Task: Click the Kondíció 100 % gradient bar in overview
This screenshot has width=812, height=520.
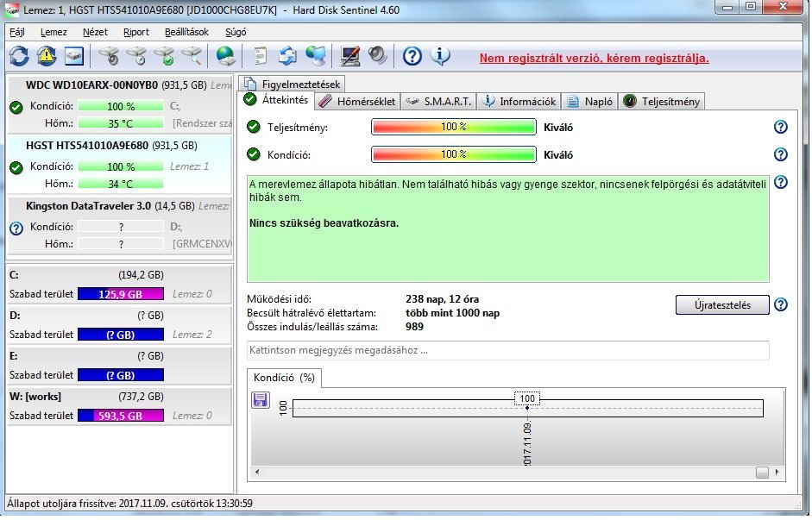Action: point(454,154)
